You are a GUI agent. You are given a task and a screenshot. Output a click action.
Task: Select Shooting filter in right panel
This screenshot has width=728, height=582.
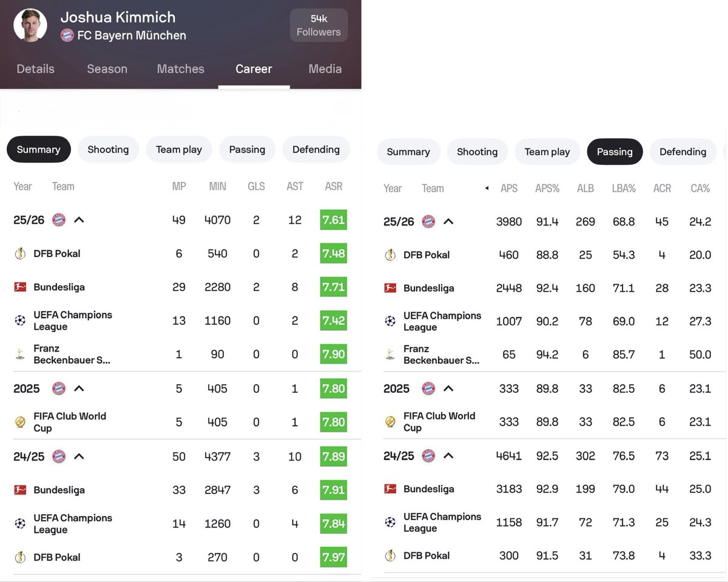[477, 152]
